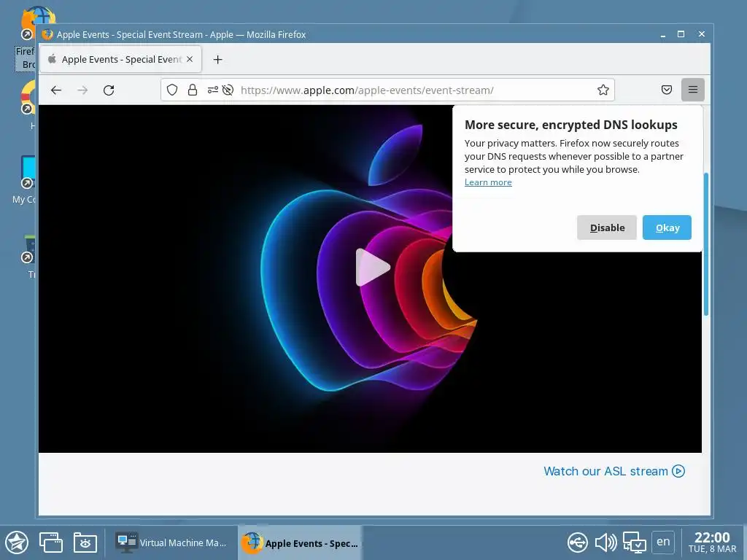Select the Apple Events taskbar entry

[300, 542]
